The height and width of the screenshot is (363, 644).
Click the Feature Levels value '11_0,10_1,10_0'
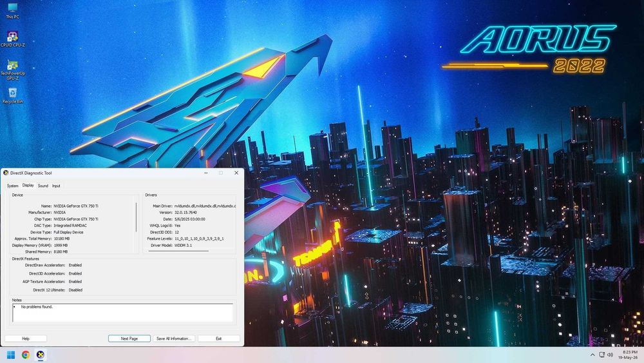click(x=199, y=239)
